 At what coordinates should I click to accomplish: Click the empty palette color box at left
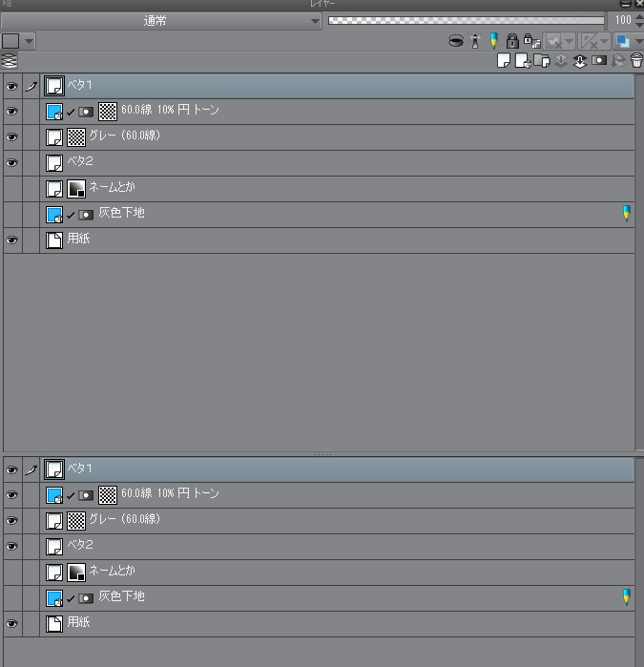(x=10, y=41)
